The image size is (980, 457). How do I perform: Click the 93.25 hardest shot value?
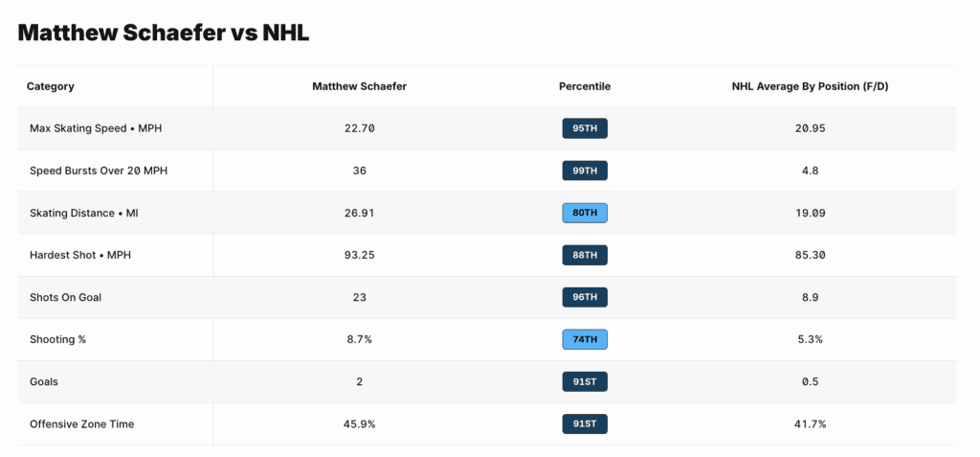360,255
